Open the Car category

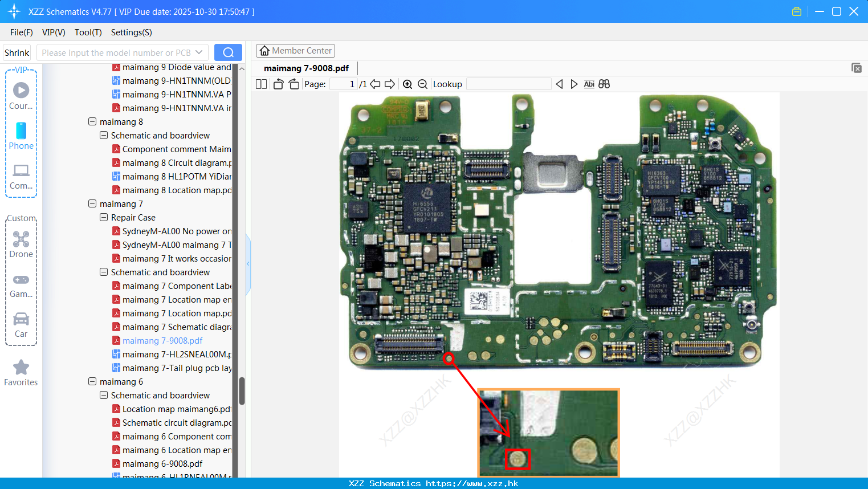pos(21,324)
